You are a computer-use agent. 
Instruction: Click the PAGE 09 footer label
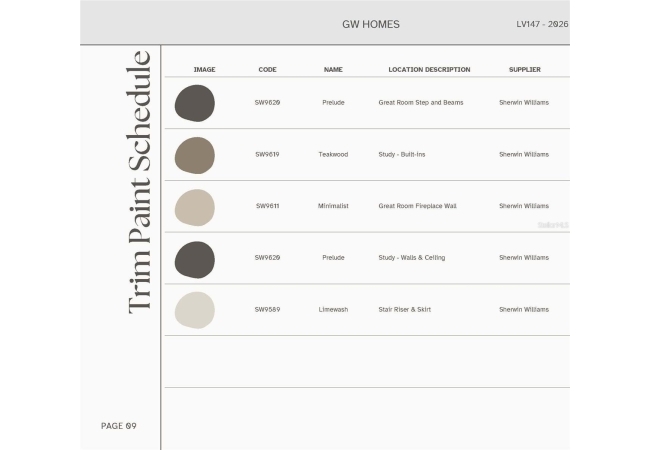click(x=118, y=426)
